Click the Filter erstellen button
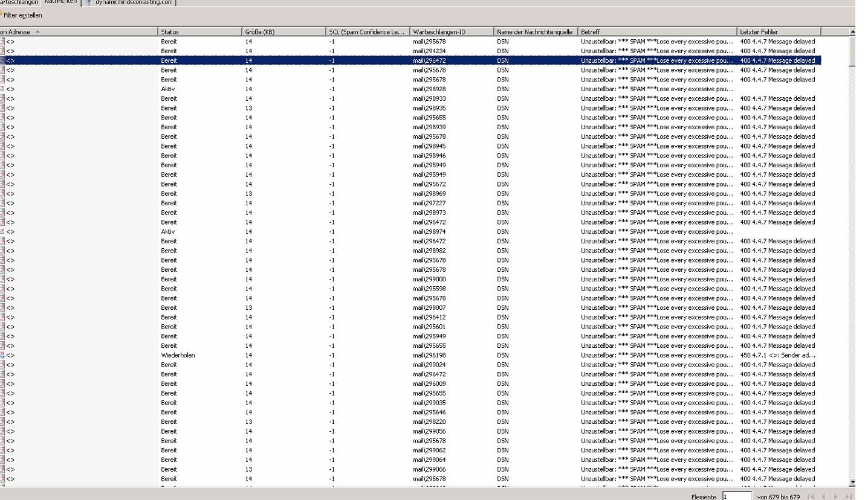The width and height of the screenshot is (868, 500). click(x=21, y=15)
